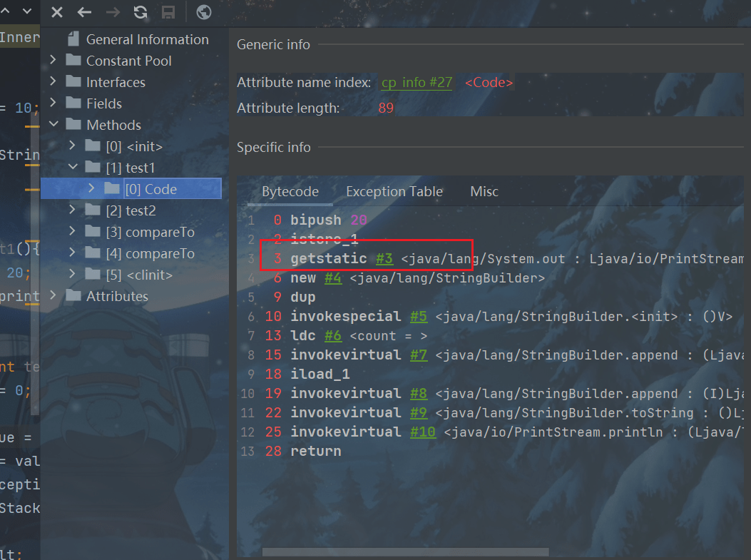Viewport: 751px width, 560px height.
Task: Expand the Constant Pool node
Action: click(53, 61)
